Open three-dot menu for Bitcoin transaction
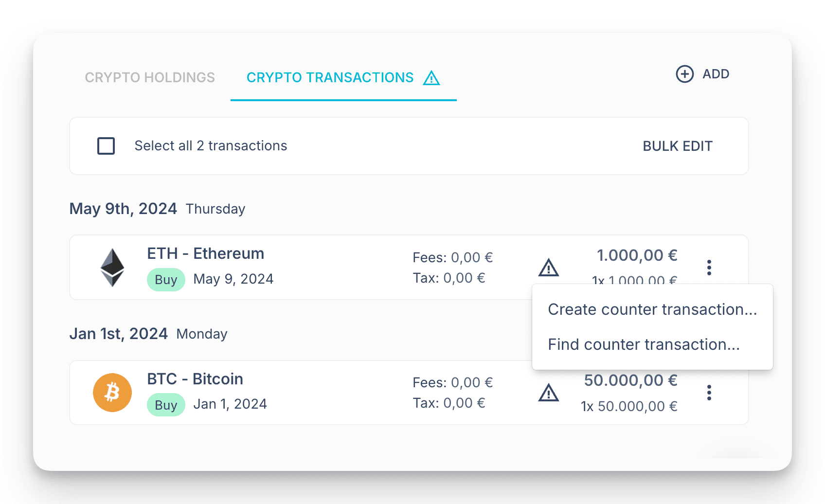The image size is (825, 504). click(709, 393)
